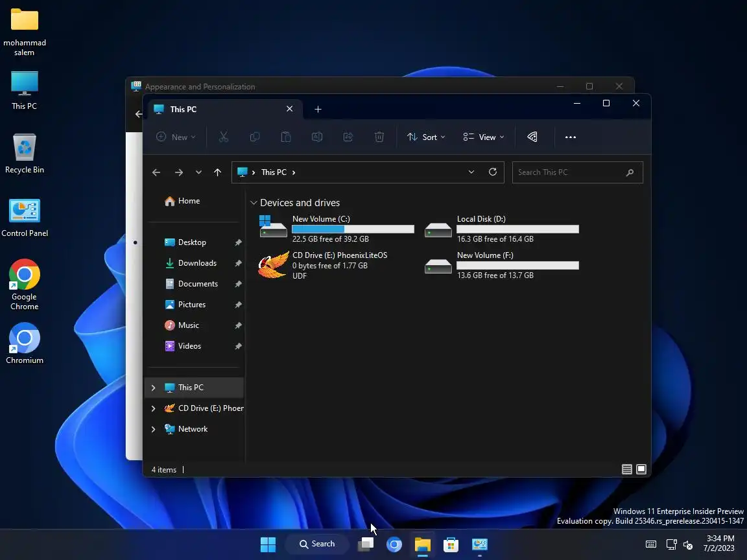Open address bar history dropdown
Image resolution: width=747 pixels, height=560 pixels.
pyautogui.click(x=471, y=172)
